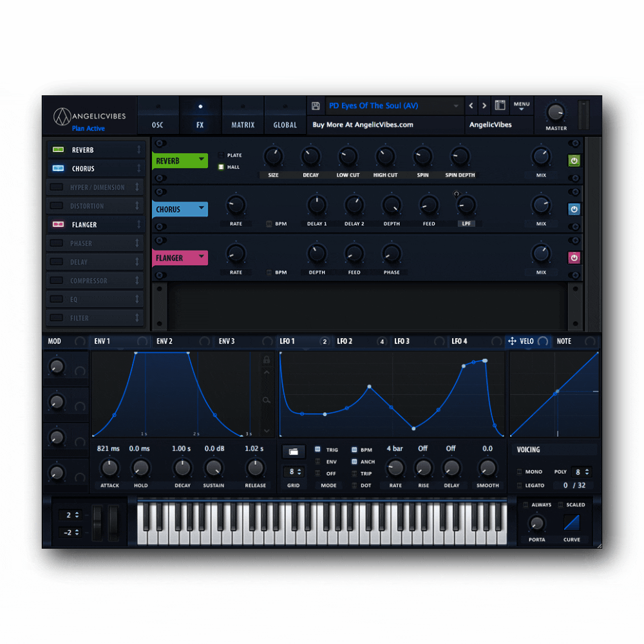Click the MOD modulation source ring
The image size is (644, 644).
80,341
